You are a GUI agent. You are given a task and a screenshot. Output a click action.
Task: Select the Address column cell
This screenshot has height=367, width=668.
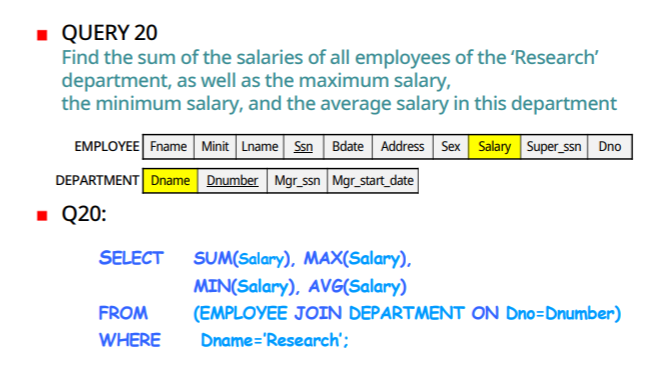tap(403, 147)
